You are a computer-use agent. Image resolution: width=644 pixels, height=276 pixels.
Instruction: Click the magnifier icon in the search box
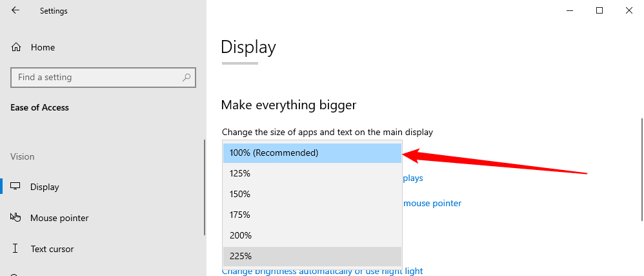pyautogui.click(x=186, y=78)
